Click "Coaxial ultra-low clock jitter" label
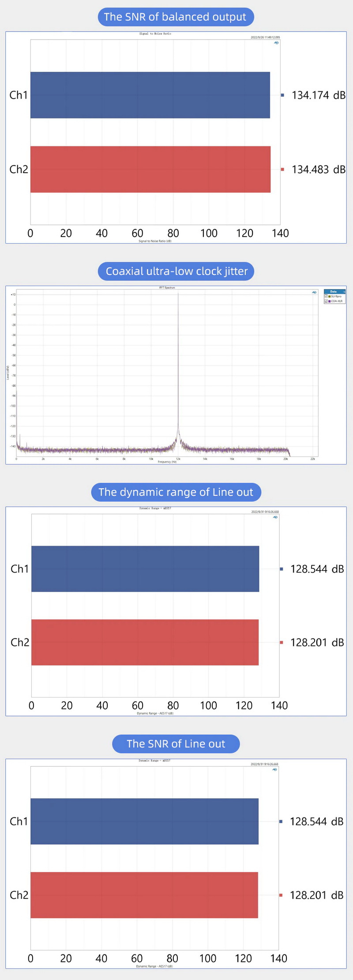 (x=176, y=271)
